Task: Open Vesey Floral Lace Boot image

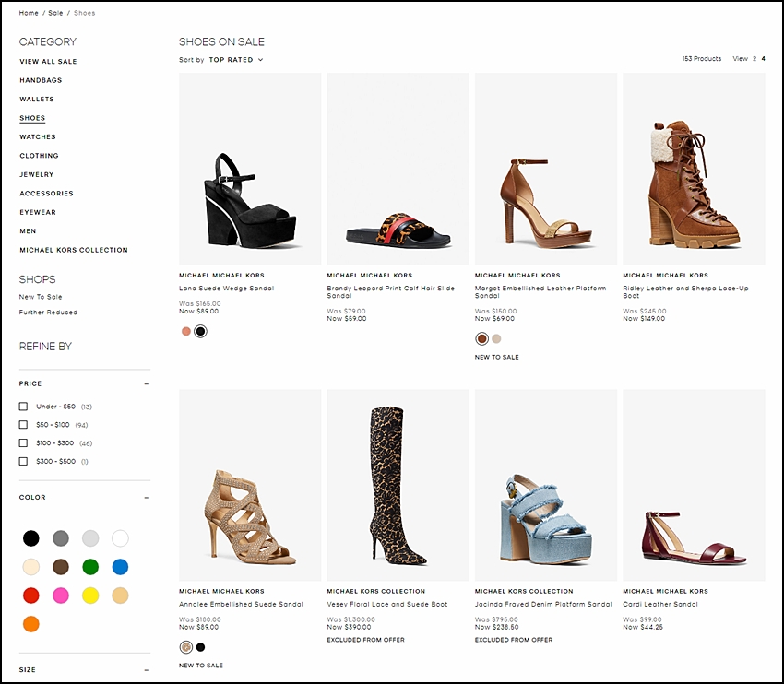Action: click(x=398, y=485)
